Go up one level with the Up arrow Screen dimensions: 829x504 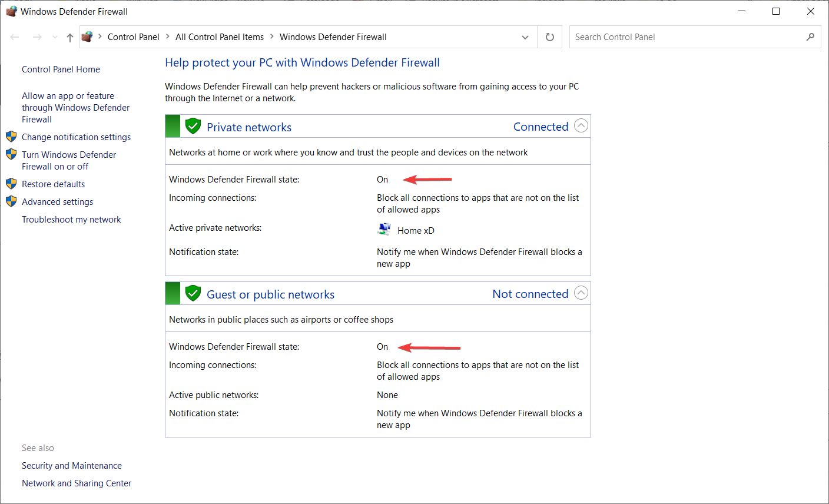point(70,37)
